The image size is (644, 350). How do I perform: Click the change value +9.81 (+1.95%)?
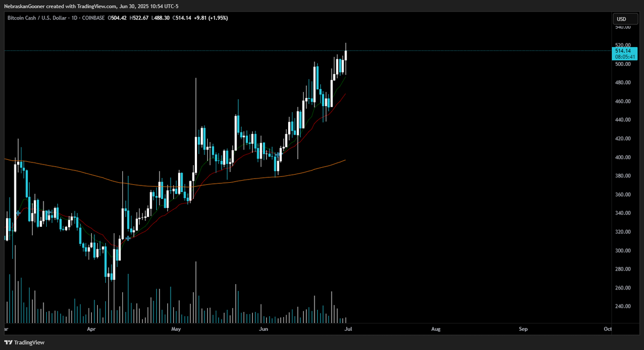[x=211, y=18]
